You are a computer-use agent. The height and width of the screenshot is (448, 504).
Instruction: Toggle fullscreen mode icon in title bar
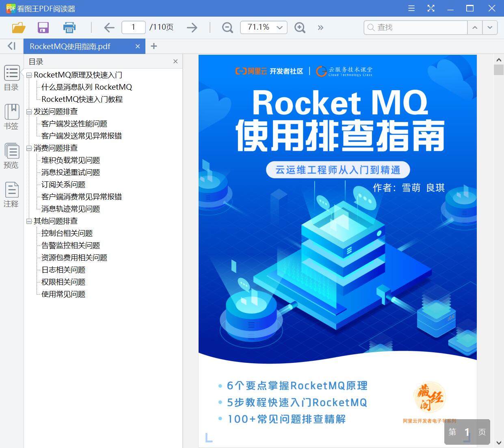tap(431, 8)
